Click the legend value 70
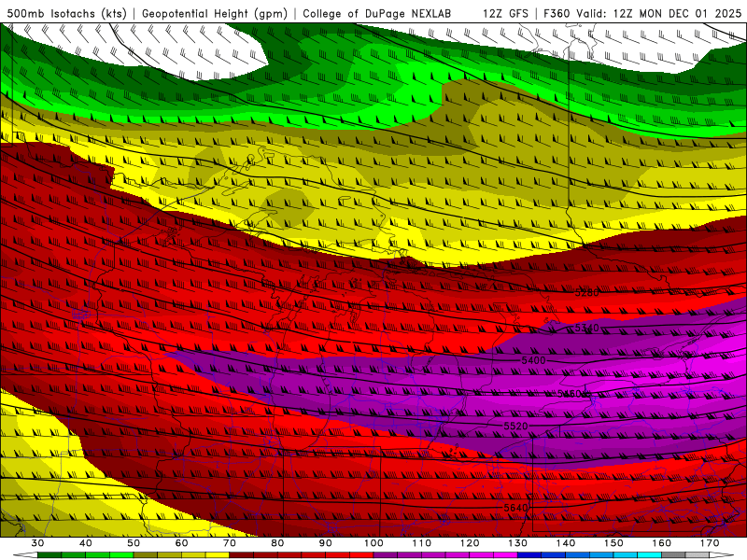This screenshot has height=560, width=747. tap(230, 543)
